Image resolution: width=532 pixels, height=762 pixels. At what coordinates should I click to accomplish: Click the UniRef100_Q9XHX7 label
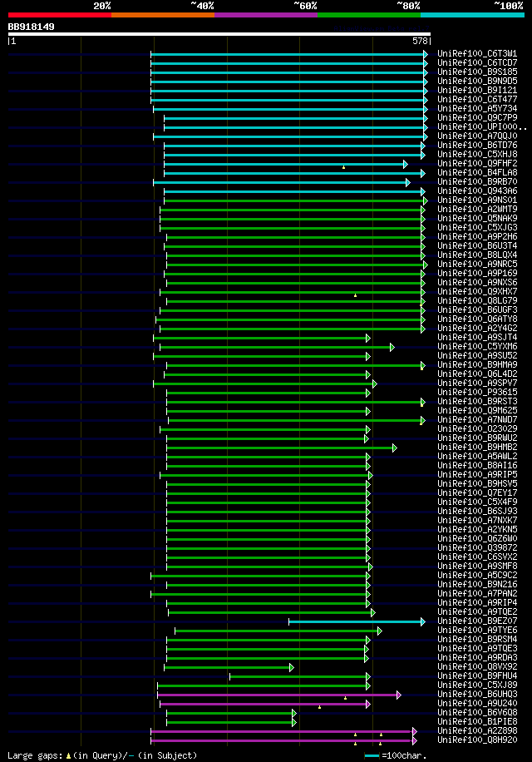477,292
